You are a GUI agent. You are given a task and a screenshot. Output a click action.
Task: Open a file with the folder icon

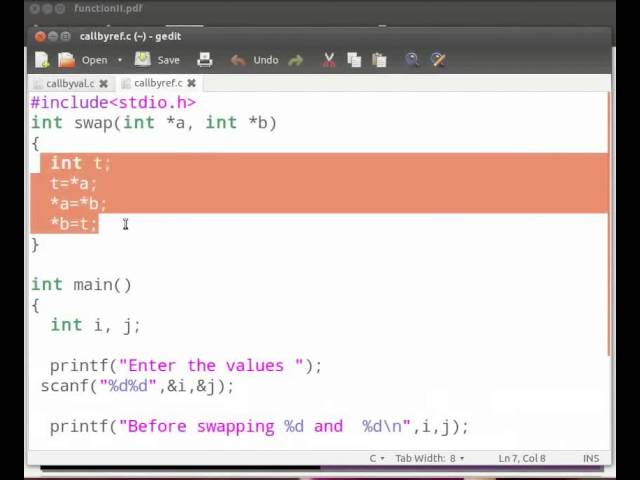(x=66, y=60)
